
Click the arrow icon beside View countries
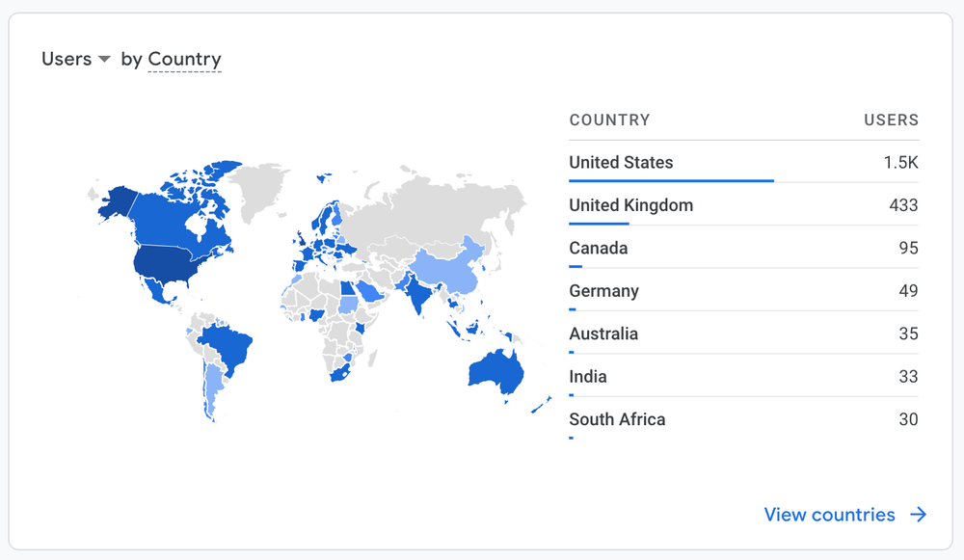coord(919,515)
